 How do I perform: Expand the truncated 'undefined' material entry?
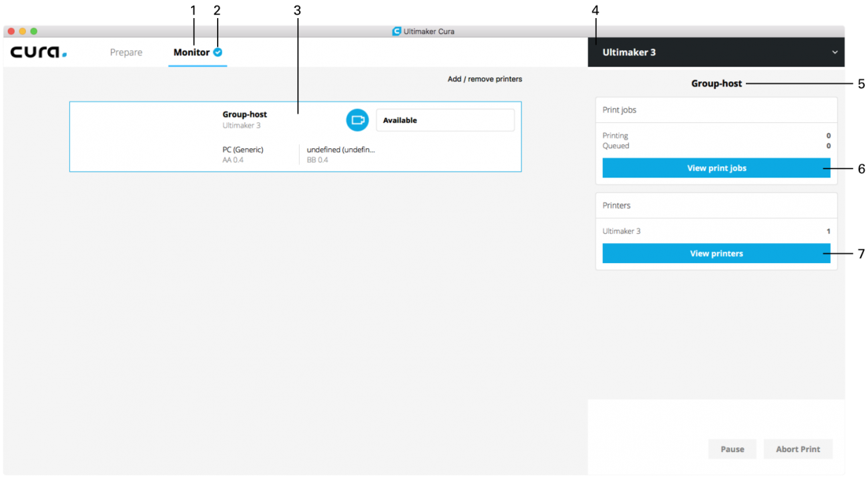(x=341, y=149)
